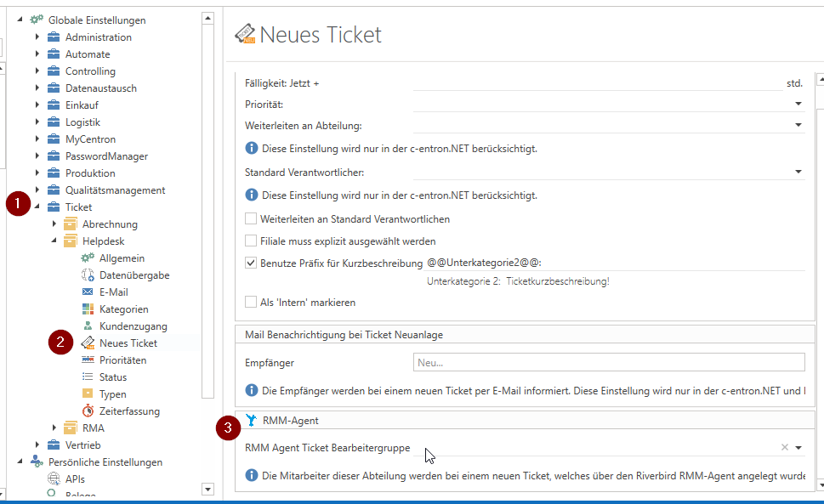The height and width of the screenshot is (504, 824).
Task: Click the Empfänger input field
Action: coord(609,363)
